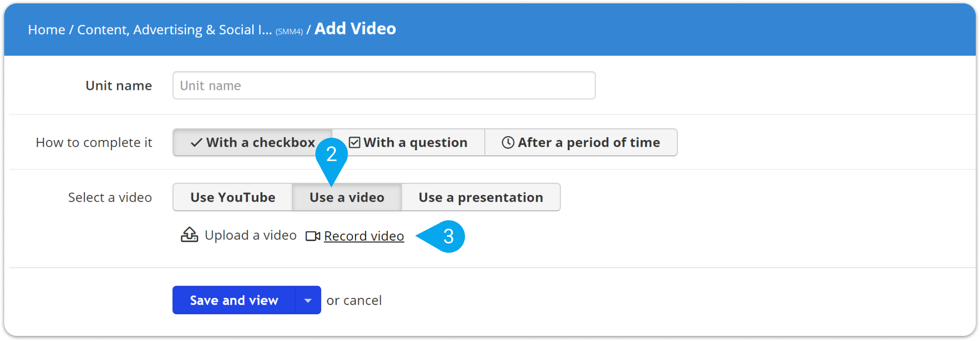Image resolution: width=980 pixels, height=341 pixels.
Task: Open the Record video link
Action: coord(364,236)
